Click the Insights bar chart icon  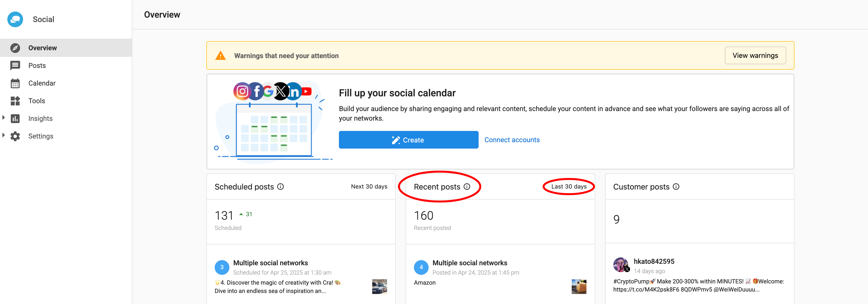click(x=15, y=119)
